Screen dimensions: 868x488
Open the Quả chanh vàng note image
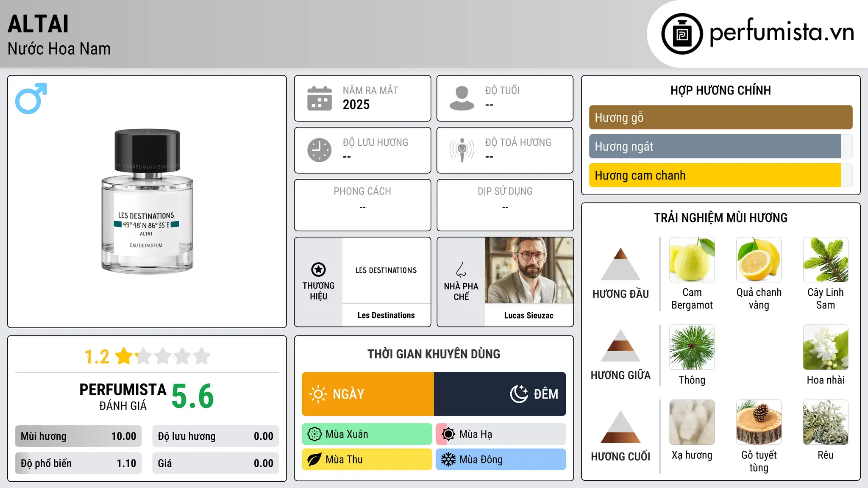[759, 260]
